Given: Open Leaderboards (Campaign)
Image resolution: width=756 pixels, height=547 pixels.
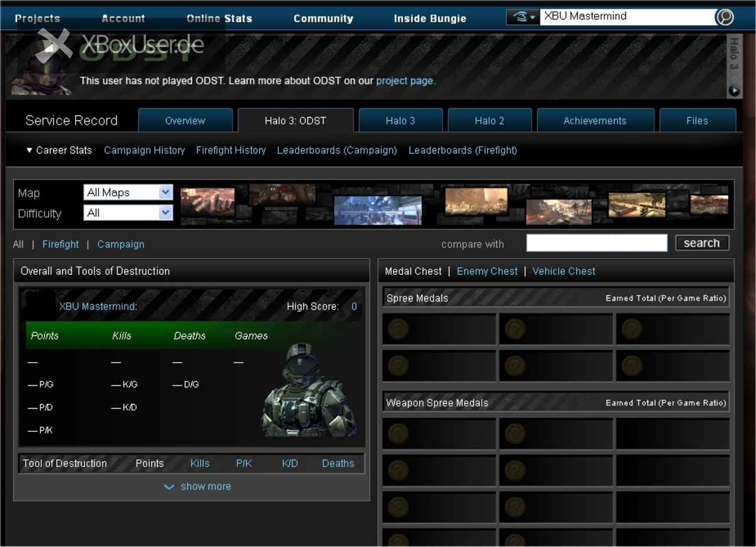Looking at the screenshot, I should [337, 150].
